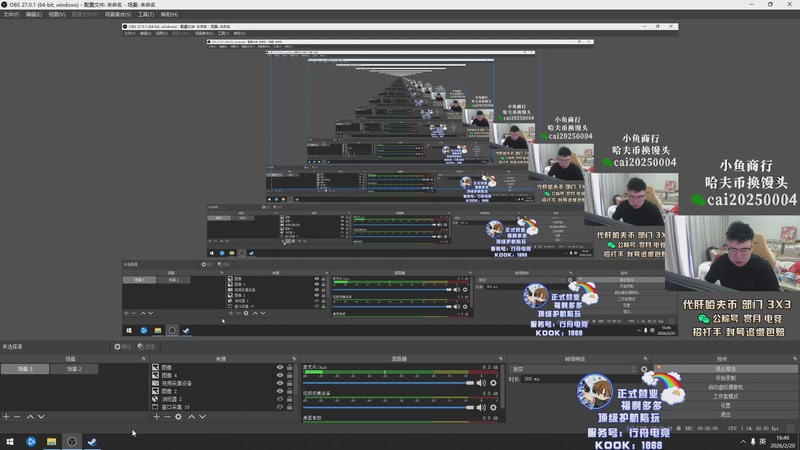Open the 编辑(E) menu
Viewport: 800px width, 450px height.
pos(34,14)
